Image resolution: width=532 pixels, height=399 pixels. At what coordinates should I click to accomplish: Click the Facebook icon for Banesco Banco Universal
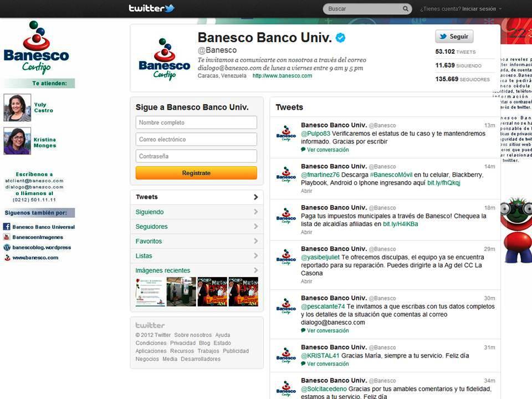[x=7, y=227]
